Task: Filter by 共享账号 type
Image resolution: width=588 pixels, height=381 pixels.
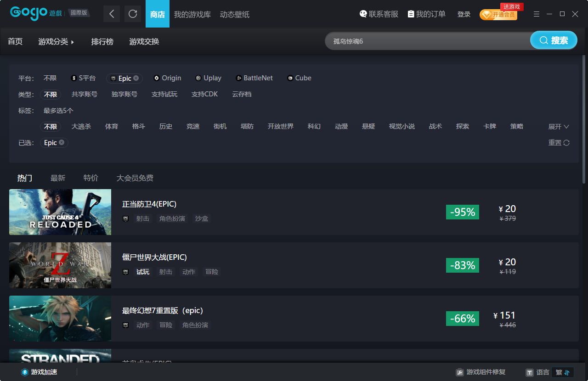Action: [85, 94]
